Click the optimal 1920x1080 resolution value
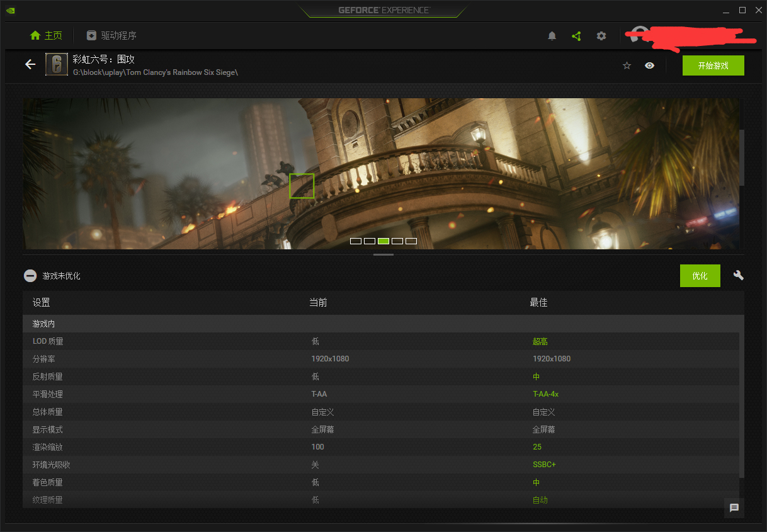This screenshot has width=767, height=532. click(552, 359)
